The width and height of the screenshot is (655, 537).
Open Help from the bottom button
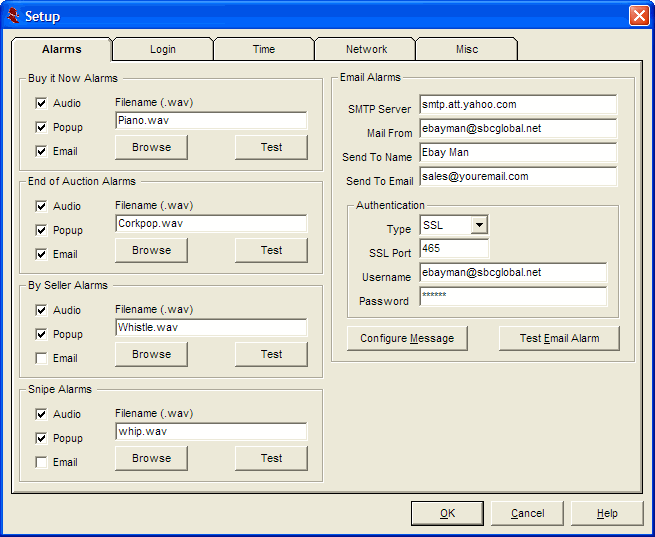coord(607,513)
